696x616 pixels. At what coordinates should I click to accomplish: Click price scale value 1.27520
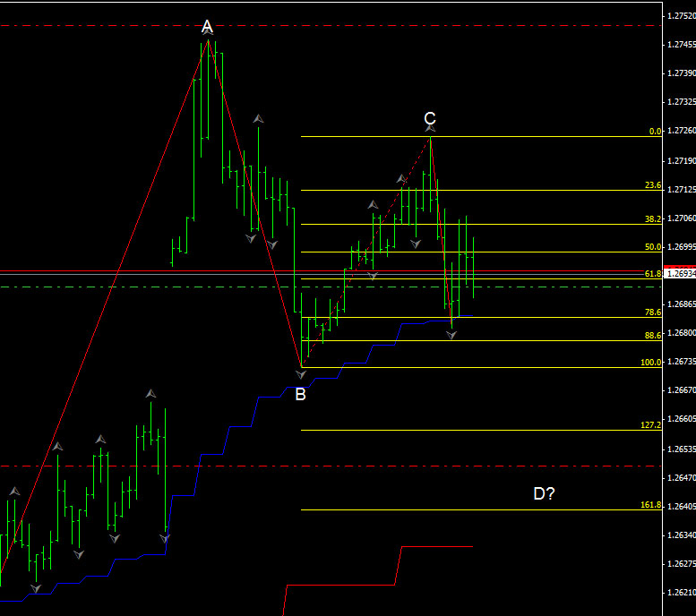pos(682,16)
